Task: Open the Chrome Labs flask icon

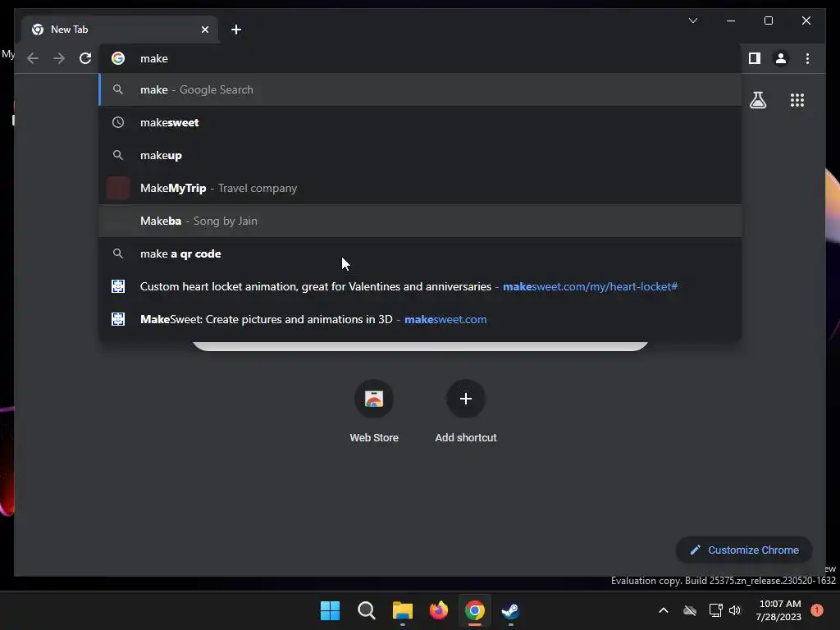Action: click(x=757, y=100)
